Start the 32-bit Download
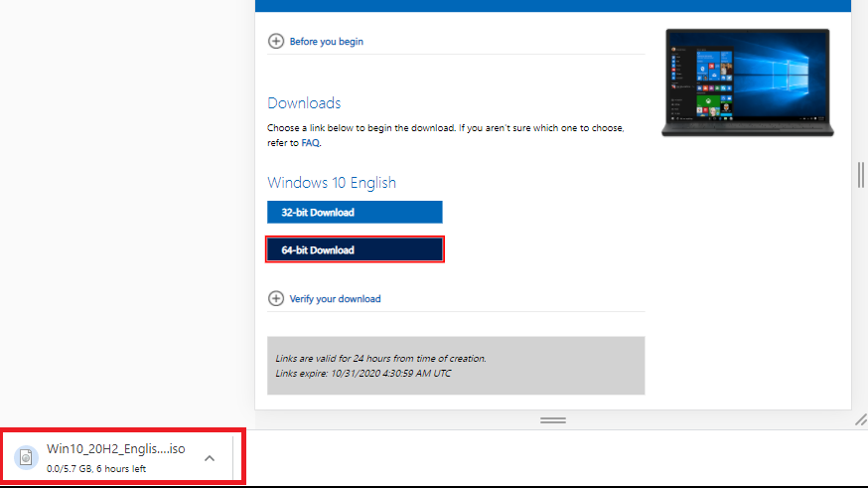 click(355, 212)
